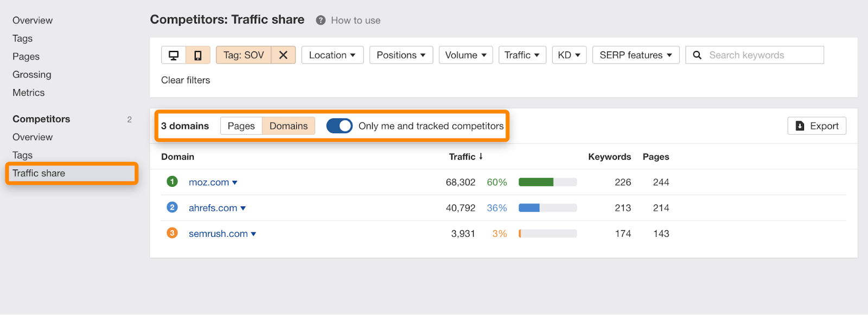Click the rank 2 badge for ahrefs.com
868x315 pixels.
pyautogui.click(x=172, y=207)
